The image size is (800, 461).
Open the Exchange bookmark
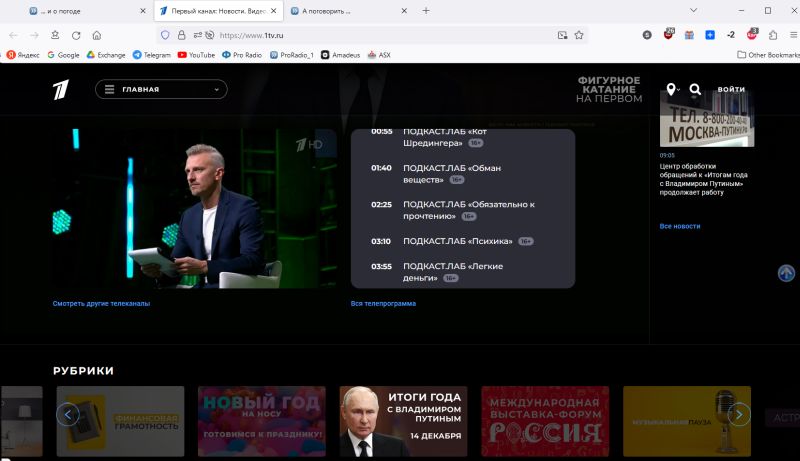point(106,55)
